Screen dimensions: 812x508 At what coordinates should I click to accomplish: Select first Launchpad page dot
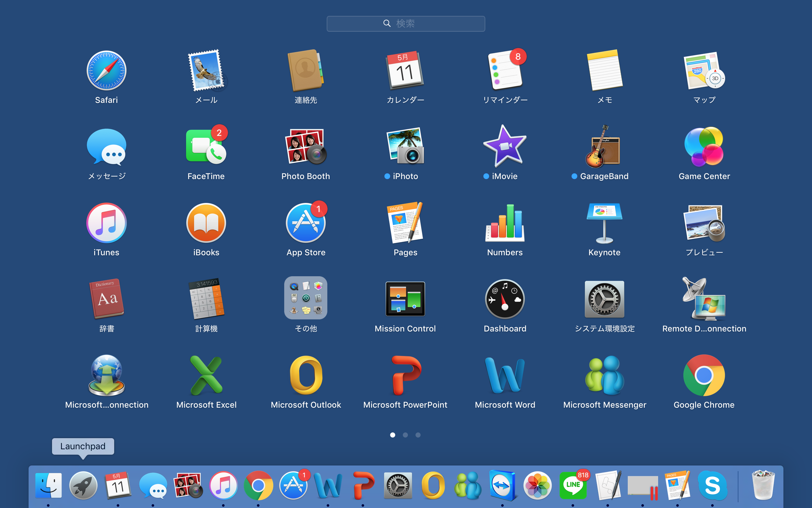[x=393, y=435]
